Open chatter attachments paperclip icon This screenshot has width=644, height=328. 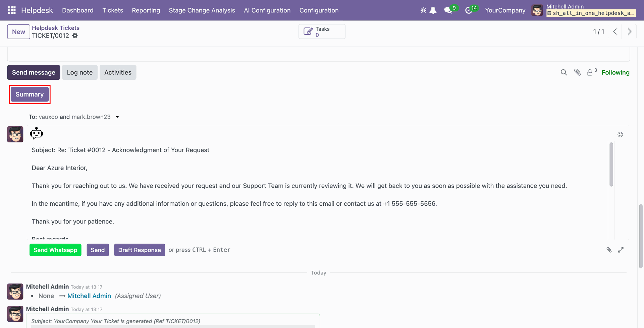point(577,72)
